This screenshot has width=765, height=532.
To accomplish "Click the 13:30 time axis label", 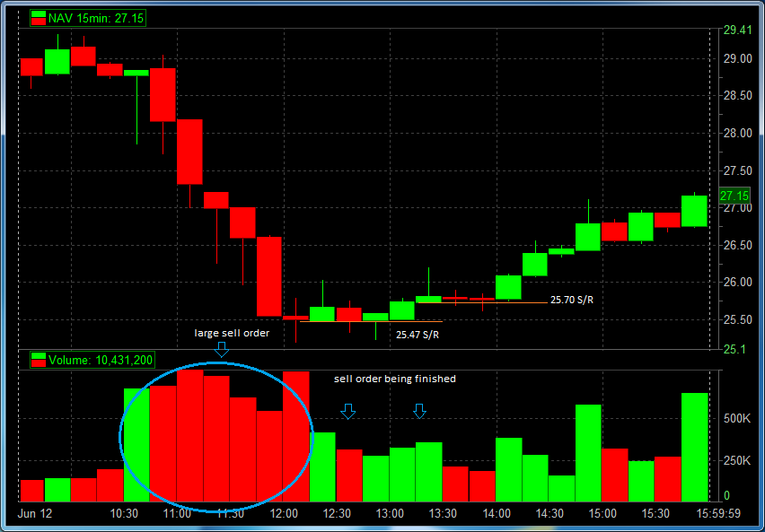I will click(443, 514).
